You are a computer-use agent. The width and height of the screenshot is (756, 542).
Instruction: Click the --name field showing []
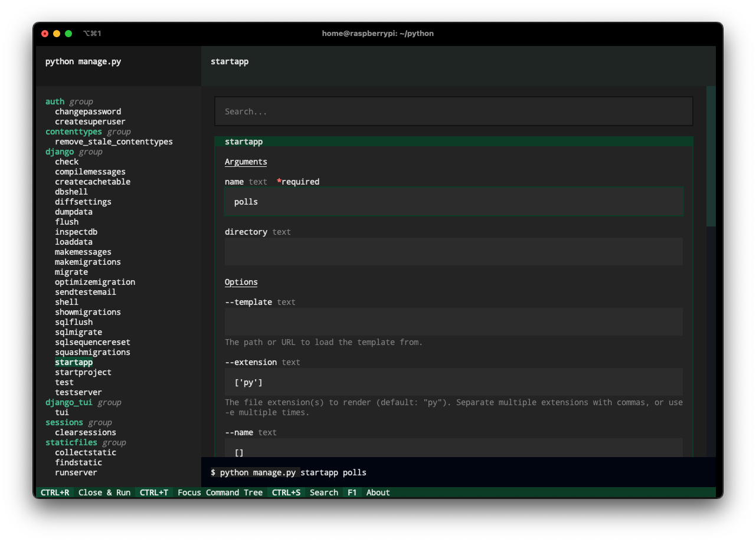point(454,448)
